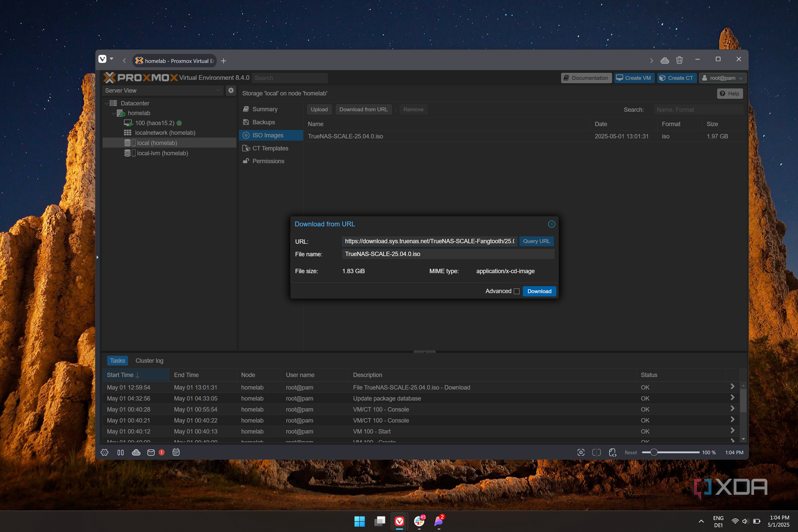798x532 pixels.
Task: Open Server View settings gear
Action: pos(231,90)
